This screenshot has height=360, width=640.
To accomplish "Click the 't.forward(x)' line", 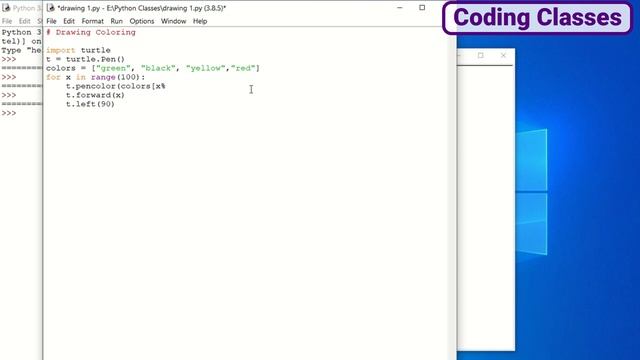I will [x=95, y=95].
